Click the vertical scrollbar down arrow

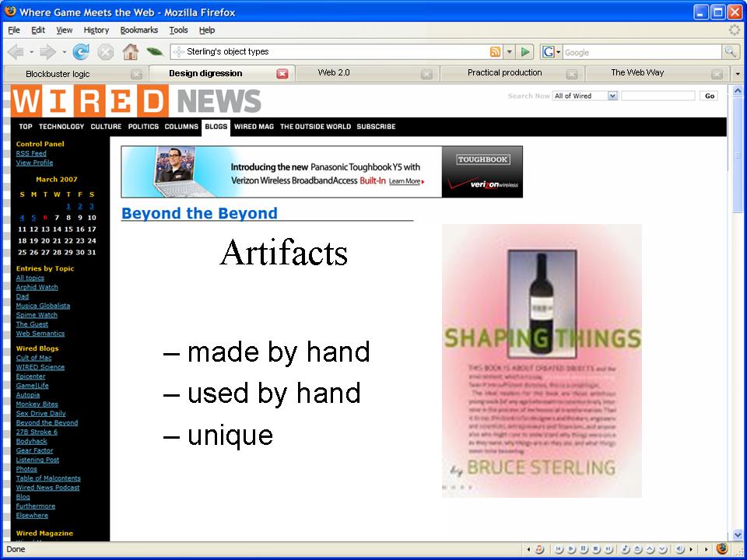point(738,535)
